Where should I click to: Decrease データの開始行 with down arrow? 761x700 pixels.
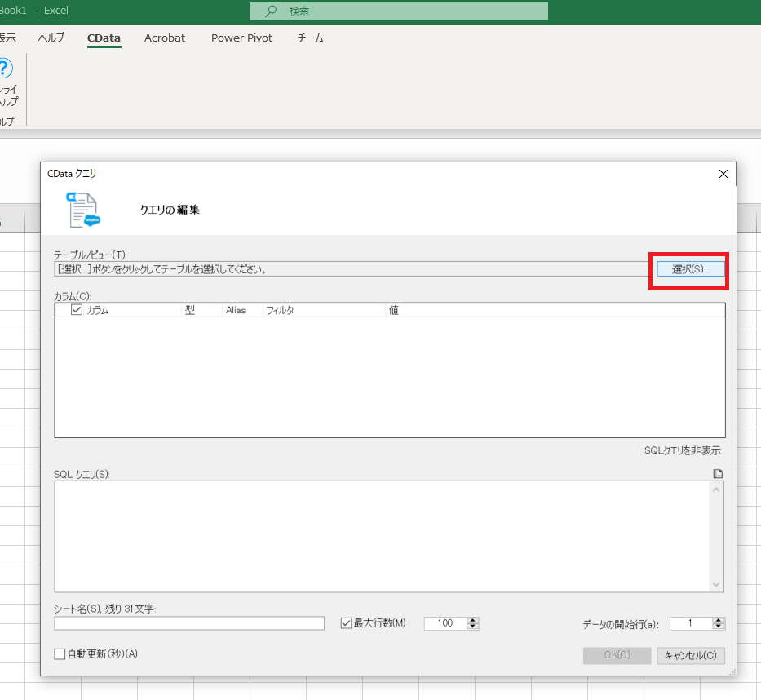pos(719,627)
